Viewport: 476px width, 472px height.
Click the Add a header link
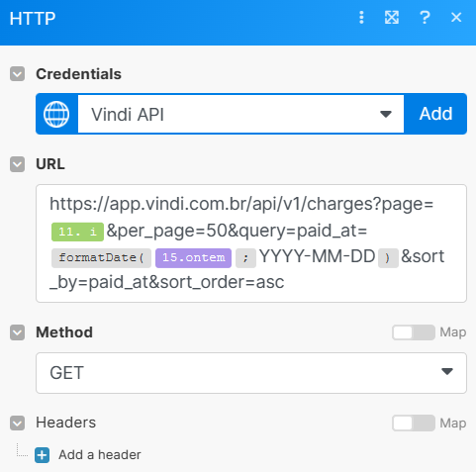click(100, 455)
